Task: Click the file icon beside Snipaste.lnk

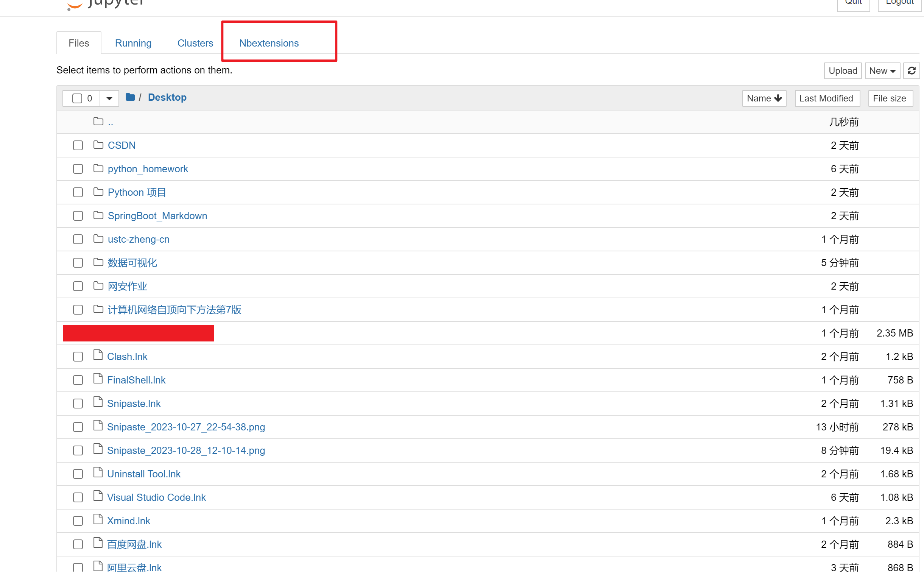Action: [x=98, y=403]
